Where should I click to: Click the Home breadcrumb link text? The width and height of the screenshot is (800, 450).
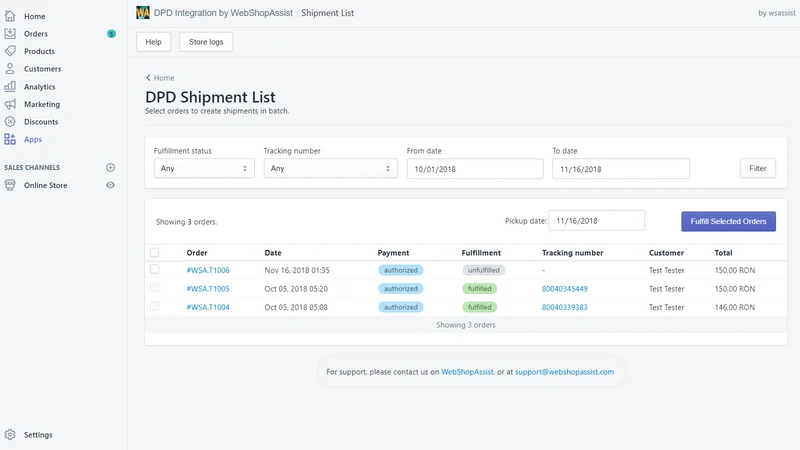coord(164,78)
